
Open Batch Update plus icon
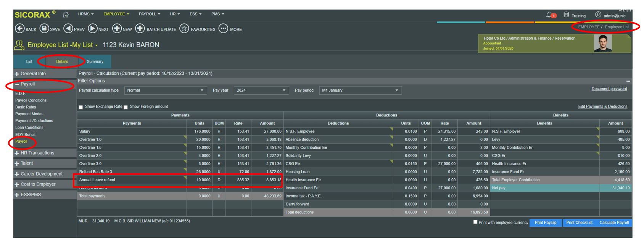coord(140,29)
